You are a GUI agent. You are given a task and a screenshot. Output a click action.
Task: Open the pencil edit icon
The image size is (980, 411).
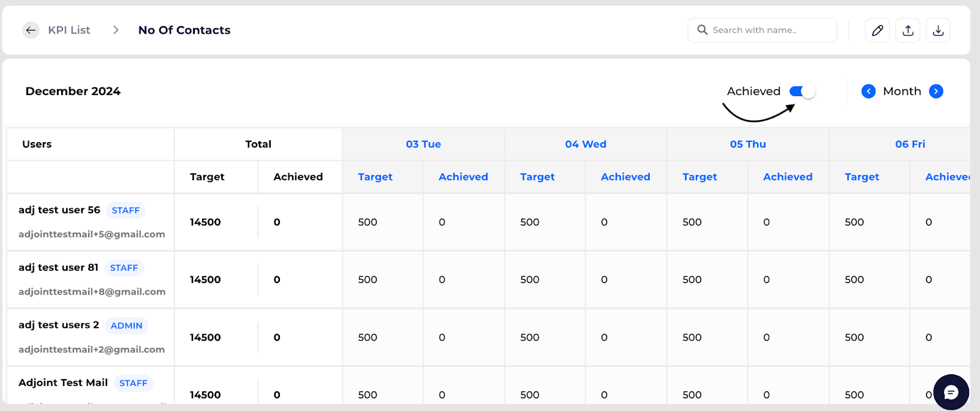(x=877, y=30)
